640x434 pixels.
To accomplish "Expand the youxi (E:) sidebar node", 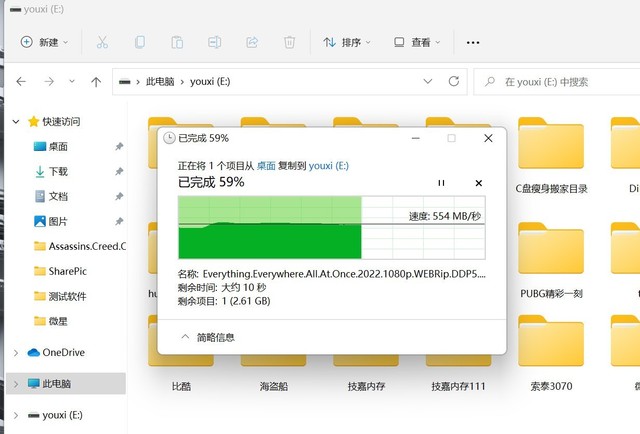I will [16, 415].
